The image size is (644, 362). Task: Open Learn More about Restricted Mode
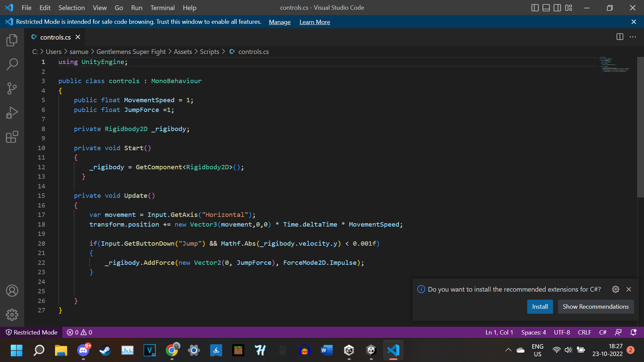point(314,22)
